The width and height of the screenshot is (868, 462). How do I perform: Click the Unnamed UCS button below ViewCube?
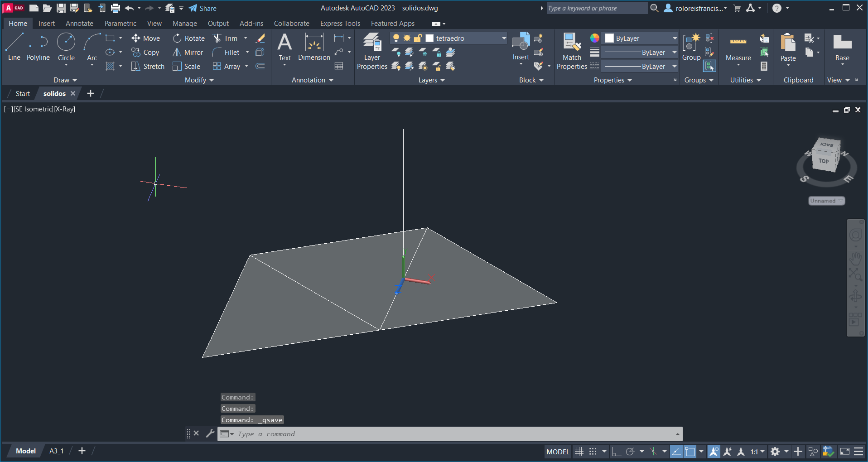pyautogui.click(x=826, y=201)
